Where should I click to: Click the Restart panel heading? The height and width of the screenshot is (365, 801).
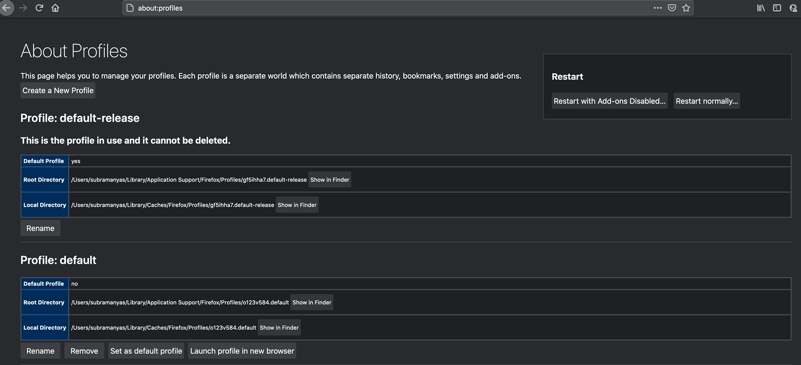point(568,77)
